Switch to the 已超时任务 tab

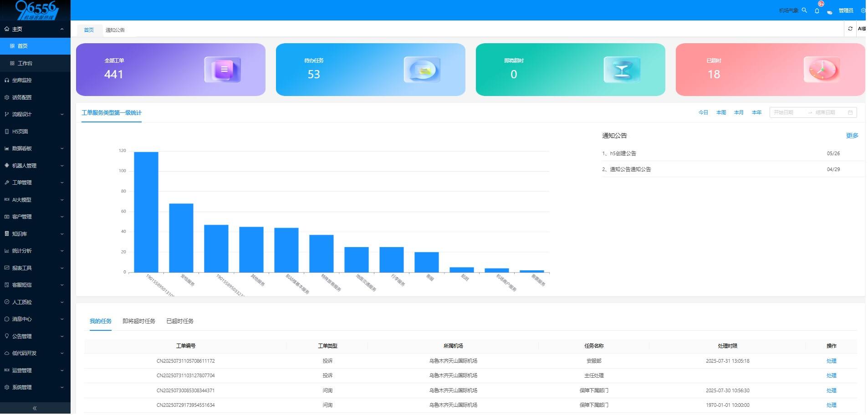pos(180,321)
